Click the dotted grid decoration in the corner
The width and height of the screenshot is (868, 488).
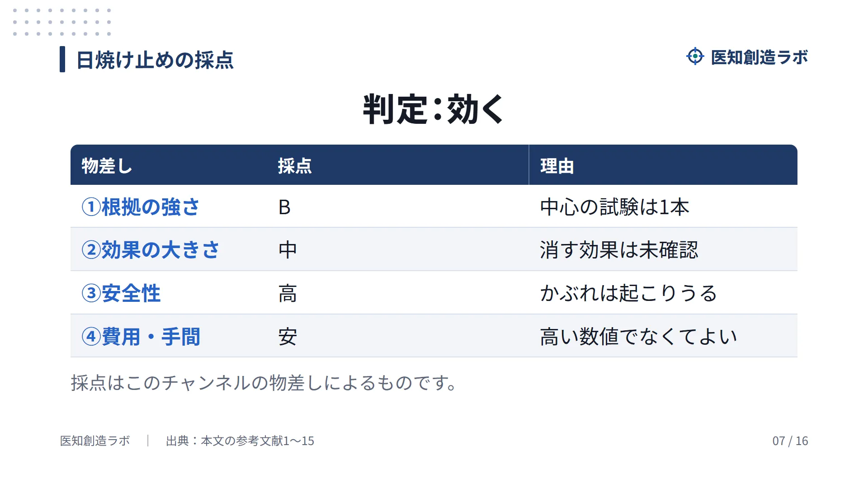click(x=62, y=22)
